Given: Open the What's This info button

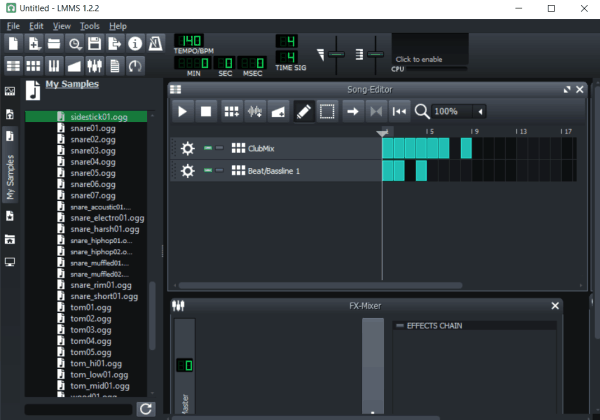Looking at the screenshot, I should (x=135, y=44).
